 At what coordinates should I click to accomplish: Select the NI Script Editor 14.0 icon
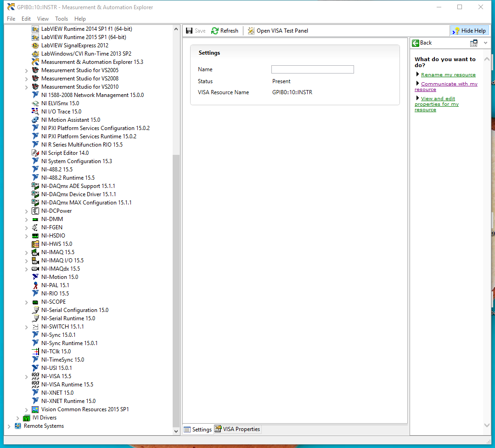click(35, 153)
